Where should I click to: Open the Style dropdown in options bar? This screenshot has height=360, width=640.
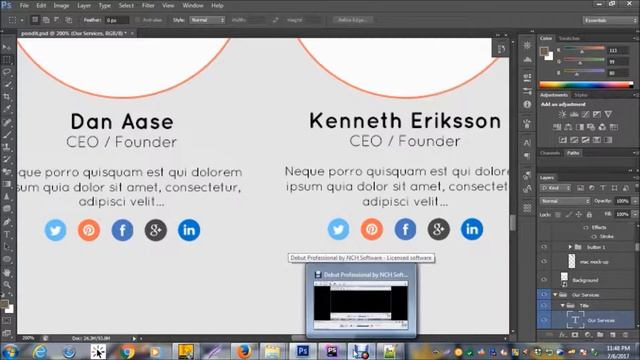pyautogui.click(x=207, y=20)
